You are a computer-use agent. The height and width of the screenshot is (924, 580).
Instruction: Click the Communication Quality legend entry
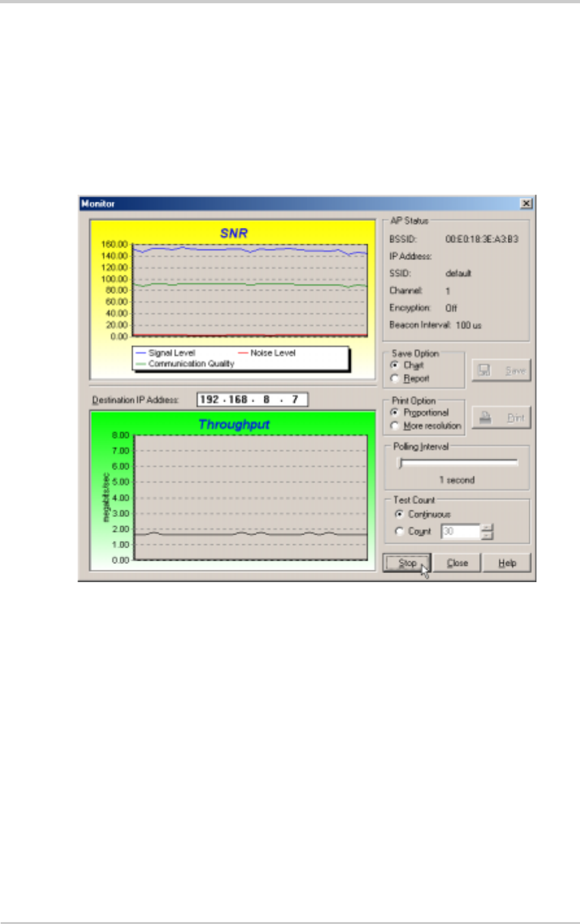tap(185, 364)
